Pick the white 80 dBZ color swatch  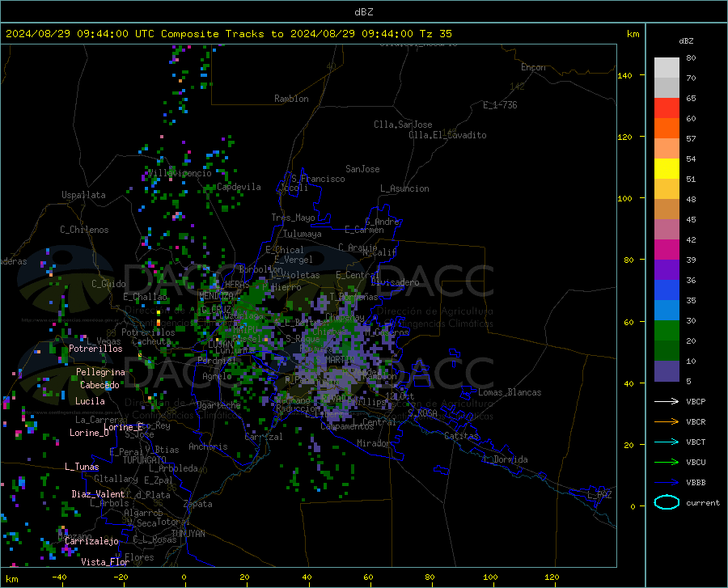[x=667, y=67]
